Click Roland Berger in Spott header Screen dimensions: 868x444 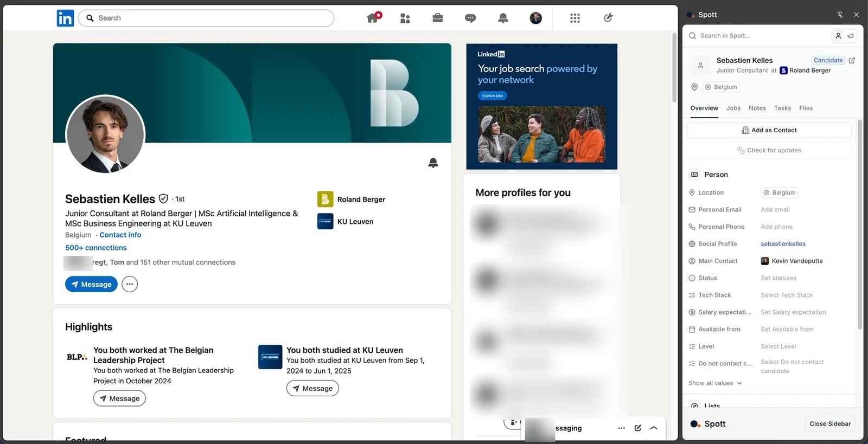(805, 70)
